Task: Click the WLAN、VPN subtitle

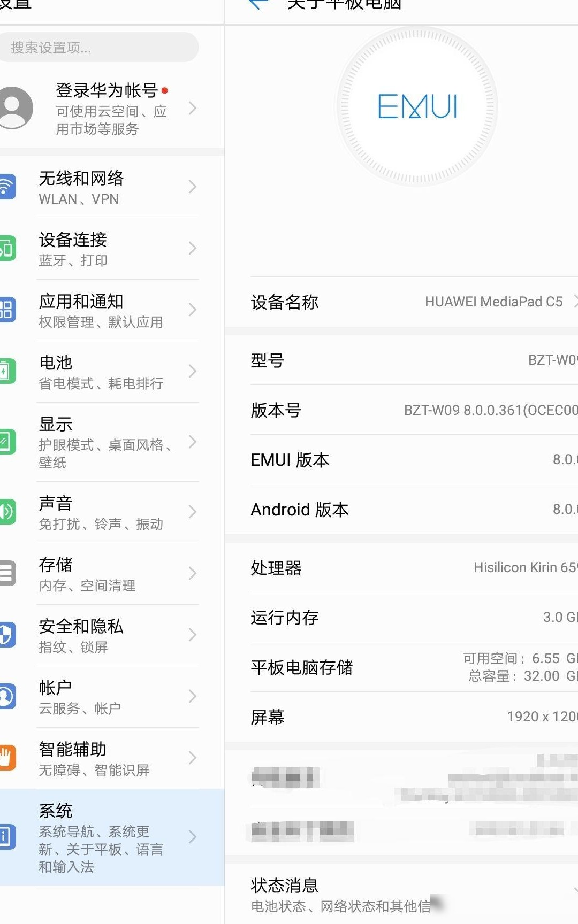Action: click(x=79, y=199)
